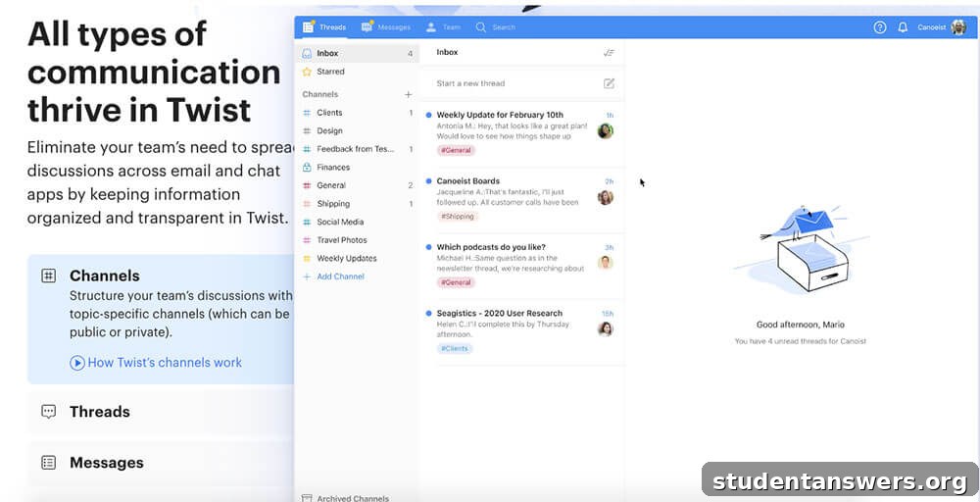Select Inbox in the sidebar

[x=357, y=53]
